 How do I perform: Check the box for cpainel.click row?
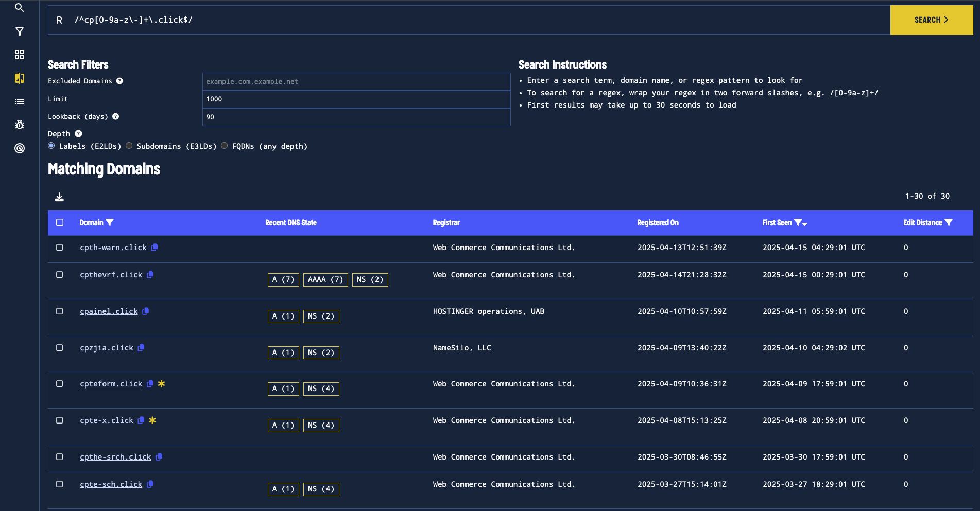click(x=60, y=311)
